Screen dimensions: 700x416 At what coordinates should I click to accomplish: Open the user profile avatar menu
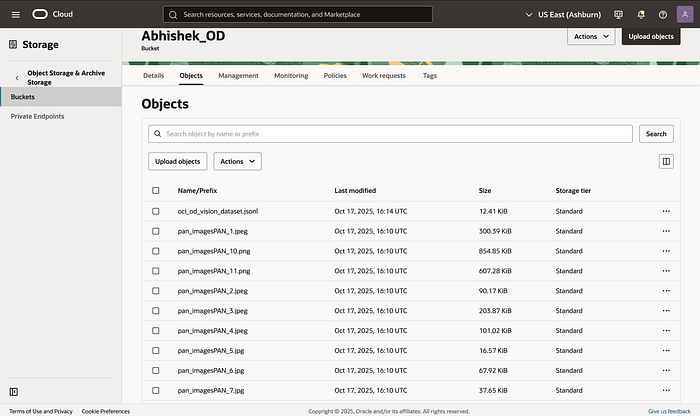pos(685,14)
